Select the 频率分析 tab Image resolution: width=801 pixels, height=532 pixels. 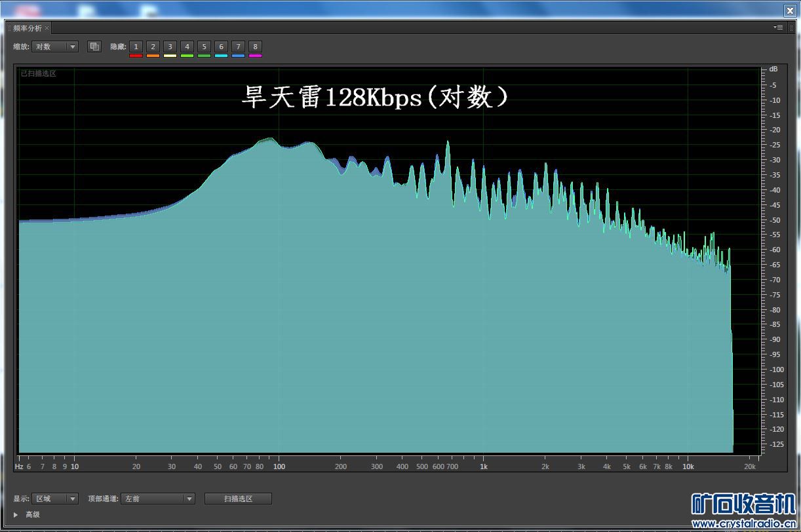click(28, 28)
